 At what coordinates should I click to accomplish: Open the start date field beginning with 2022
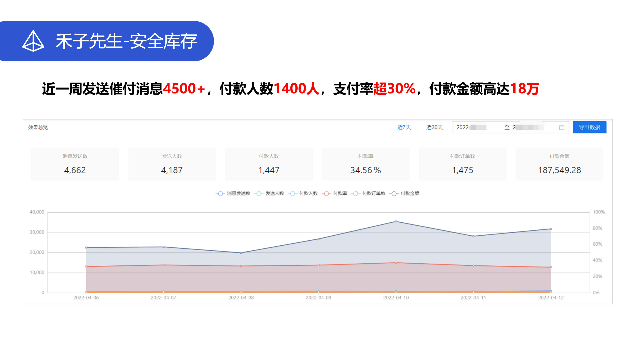(471, 128)
